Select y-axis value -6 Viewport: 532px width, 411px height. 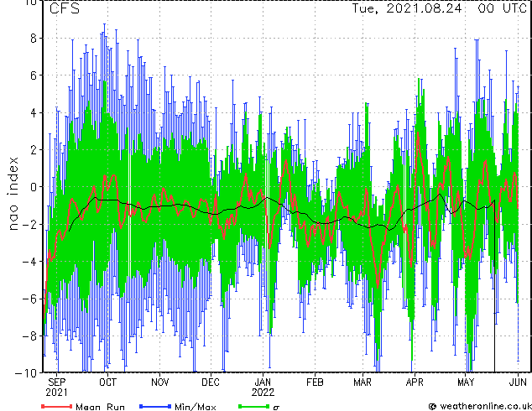[x=29, y=299]
